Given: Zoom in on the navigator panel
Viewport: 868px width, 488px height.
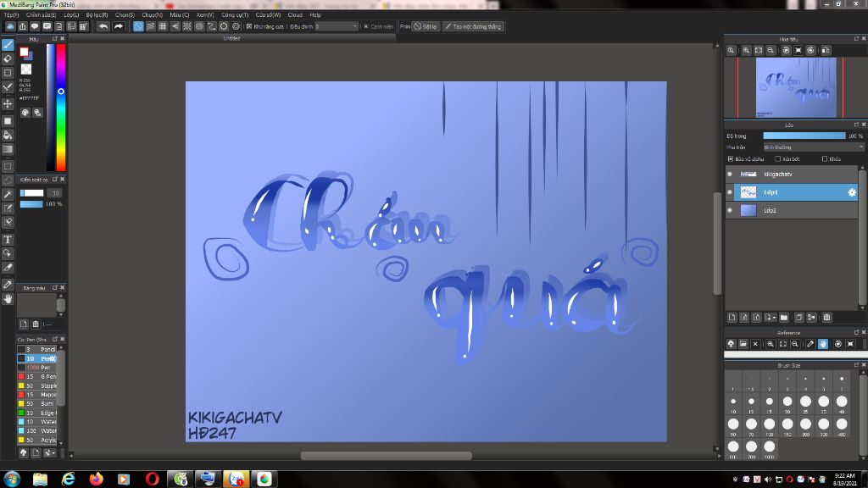Looking at the screenshot, I should pyautogui.click(x=746, y=50).
